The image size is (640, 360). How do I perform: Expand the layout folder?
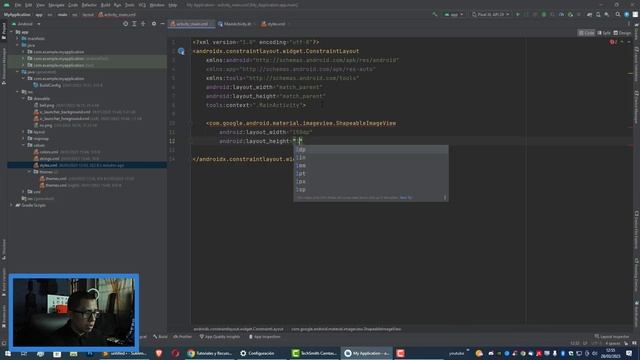(24, 132)
